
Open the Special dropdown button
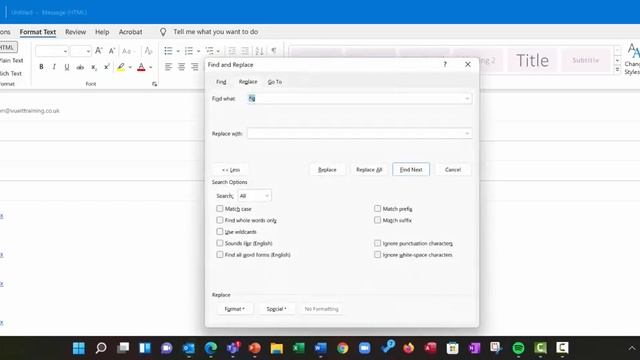[x=276, y=309]
